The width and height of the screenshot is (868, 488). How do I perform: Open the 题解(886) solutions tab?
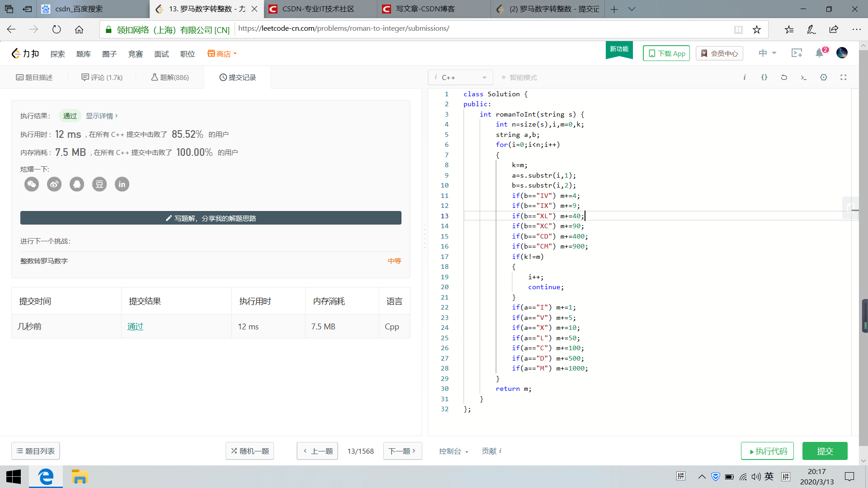pyautogui.click(x=170, y=77)
